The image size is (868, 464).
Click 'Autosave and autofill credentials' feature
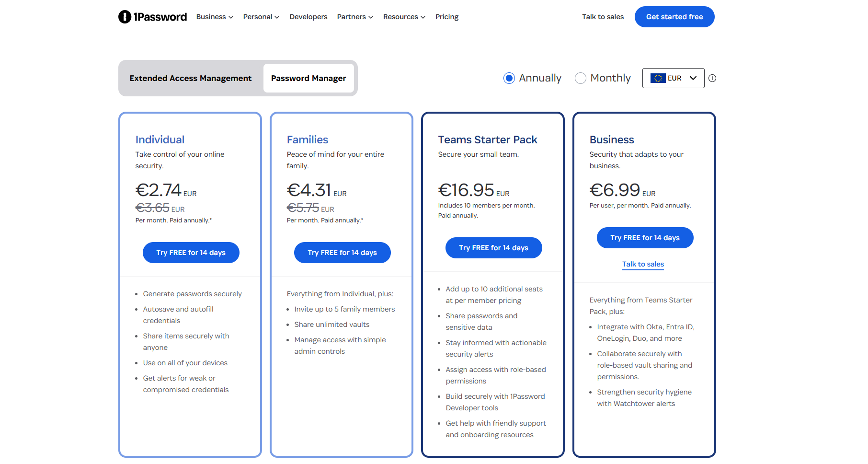178,315
